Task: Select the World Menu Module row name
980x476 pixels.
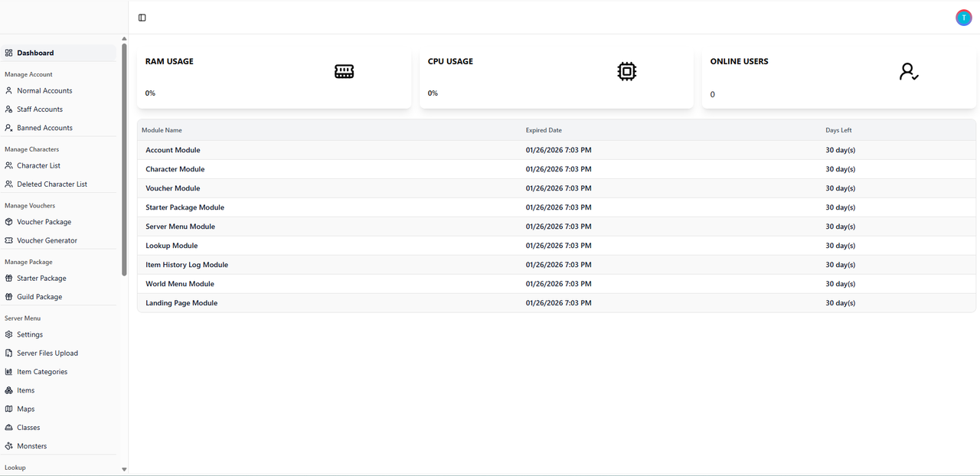Action: [x=180, y=284]
